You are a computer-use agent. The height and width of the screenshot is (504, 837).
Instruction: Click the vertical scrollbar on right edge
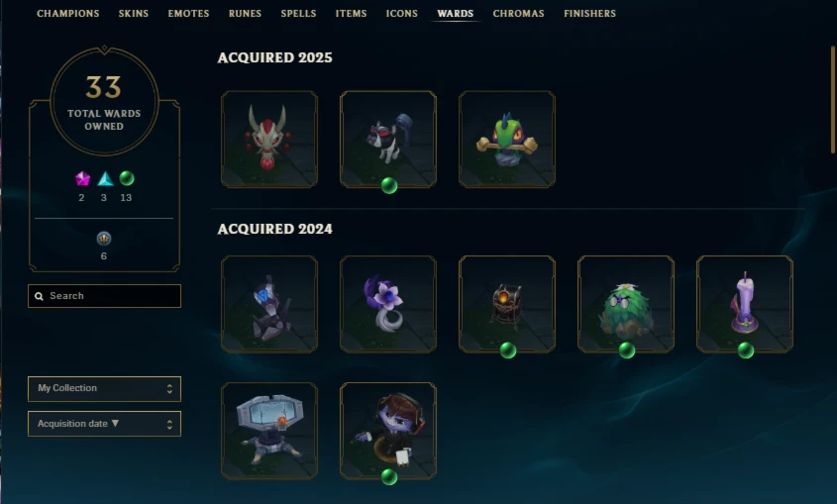833,100
